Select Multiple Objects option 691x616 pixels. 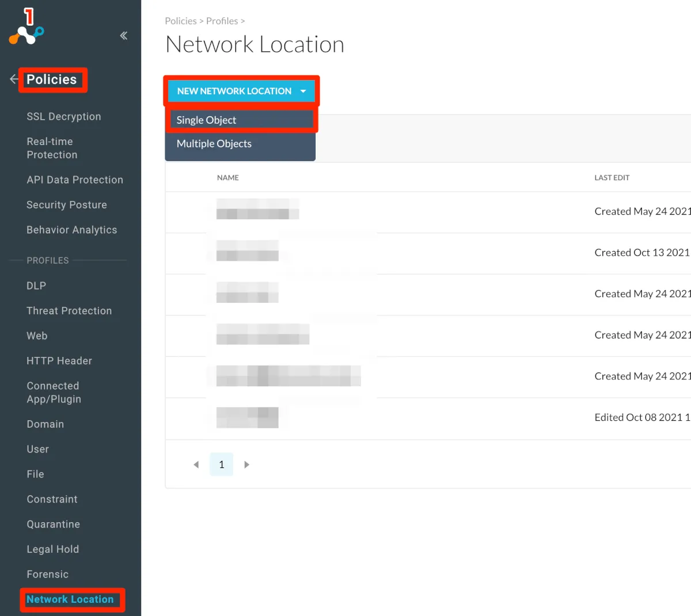pos(214,144)
